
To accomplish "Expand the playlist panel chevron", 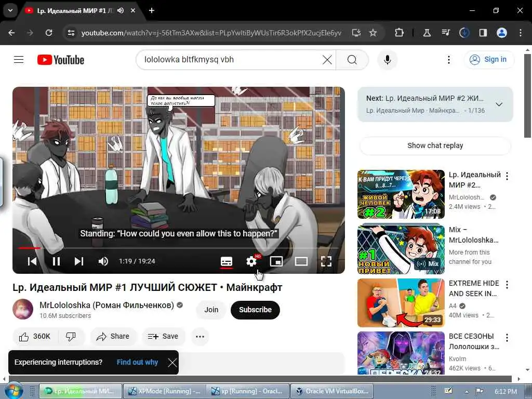I will click(x=499, y=104).
